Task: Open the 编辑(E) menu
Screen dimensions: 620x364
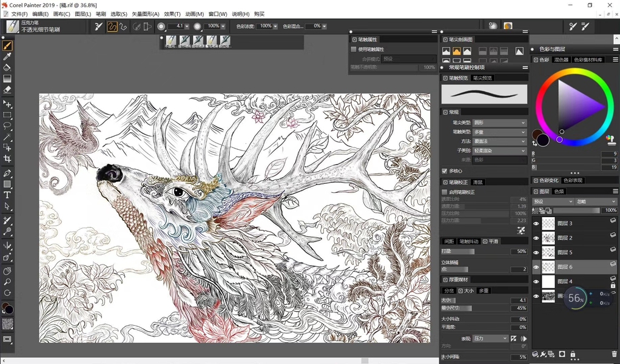Action: coord(40,14)
